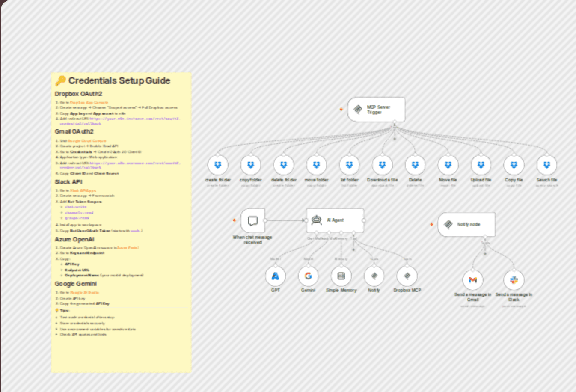This screenshot has width=576, height=392.
Task: Click the 'Search file' Dropbox node
Action: (547, 165)
